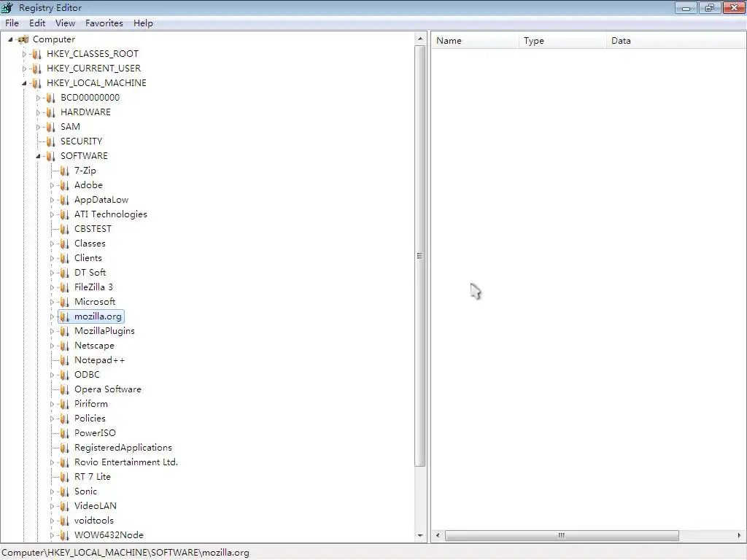
Task: Sort values by Data column header
Action: tap(676, 41)
